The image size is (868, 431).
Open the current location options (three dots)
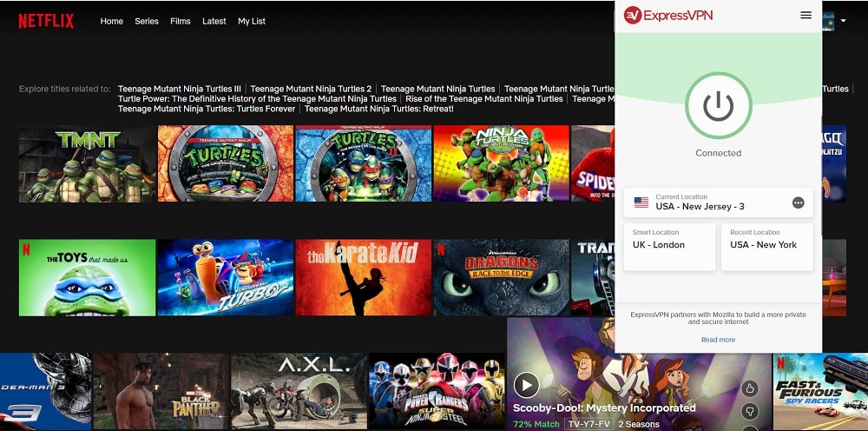point(798,202)
